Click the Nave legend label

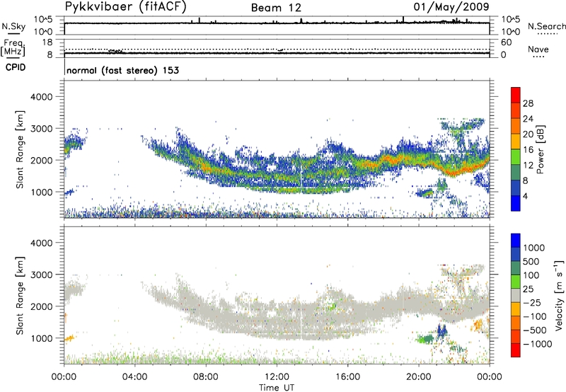pos(538,49)
